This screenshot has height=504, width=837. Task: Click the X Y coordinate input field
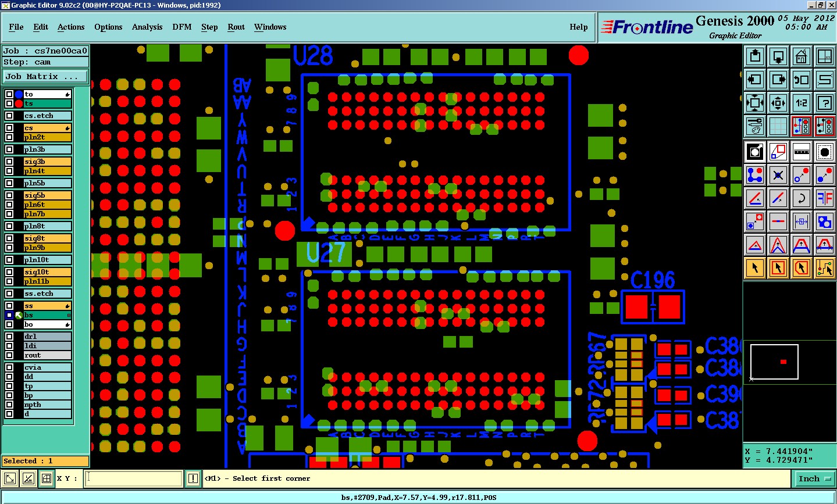pos(134,478)
